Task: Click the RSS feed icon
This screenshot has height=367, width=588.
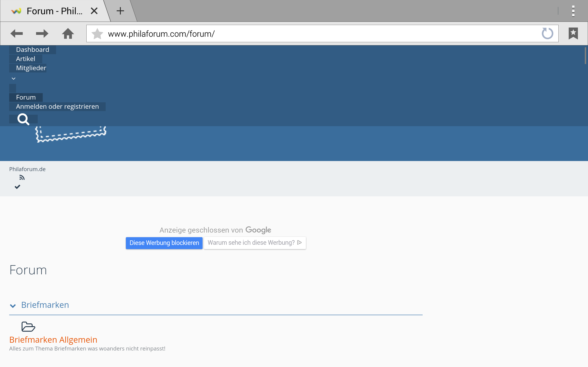Action: click(22, 178)
